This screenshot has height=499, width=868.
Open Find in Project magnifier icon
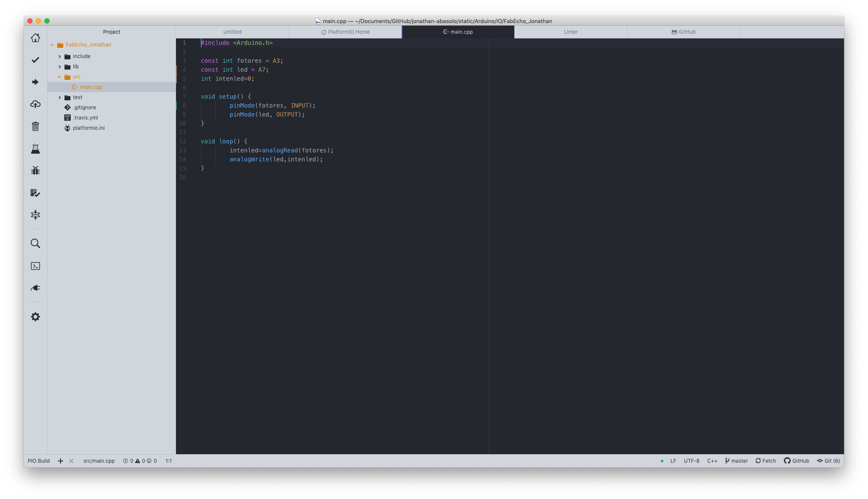point(35,244)
